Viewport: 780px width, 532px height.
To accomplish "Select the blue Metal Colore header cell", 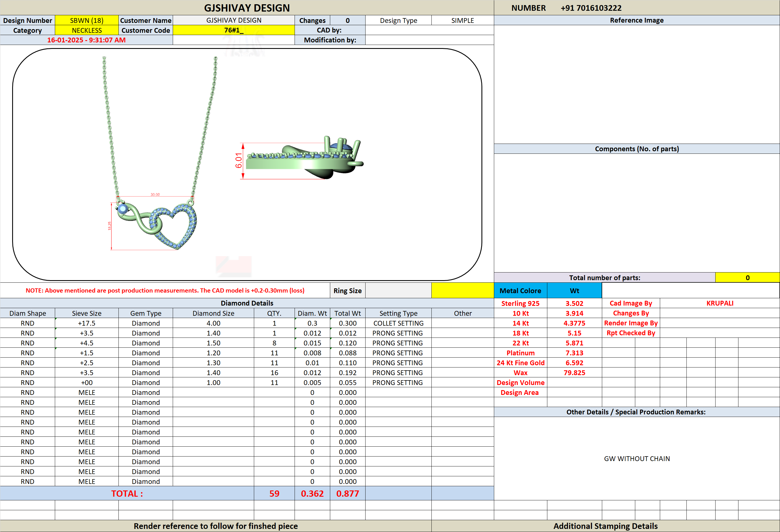I will point(520,291).
